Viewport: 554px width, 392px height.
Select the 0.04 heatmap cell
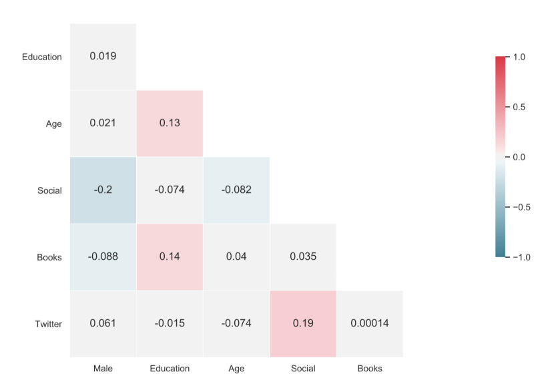[x=236, y=257]
